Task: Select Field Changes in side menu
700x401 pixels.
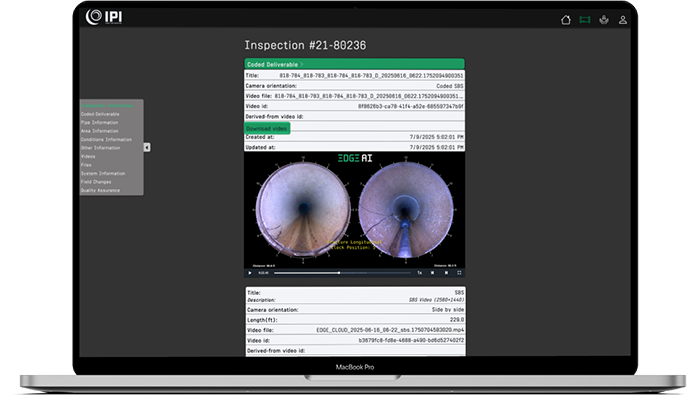Action: coord(96,181)
